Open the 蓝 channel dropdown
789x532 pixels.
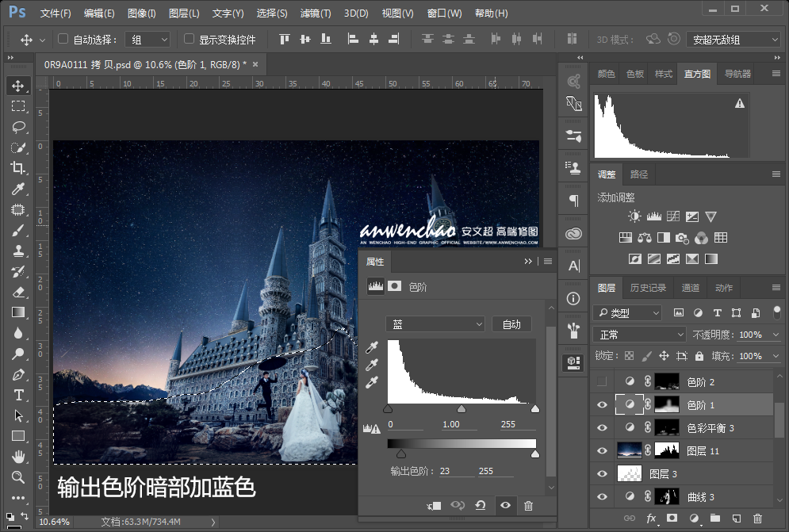tap(435, 324)
